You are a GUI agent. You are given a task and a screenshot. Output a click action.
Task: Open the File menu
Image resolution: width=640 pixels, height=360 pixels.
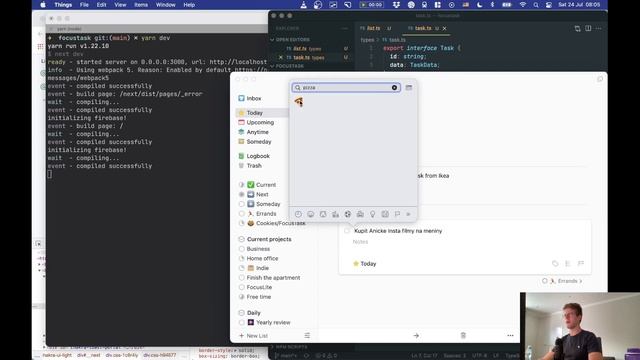click(84, 5)
